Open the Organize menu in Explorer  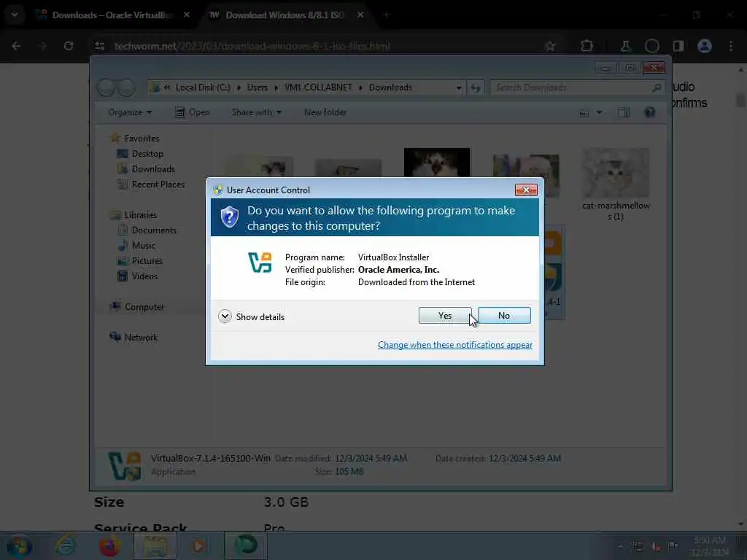click(x=130, y=112)
